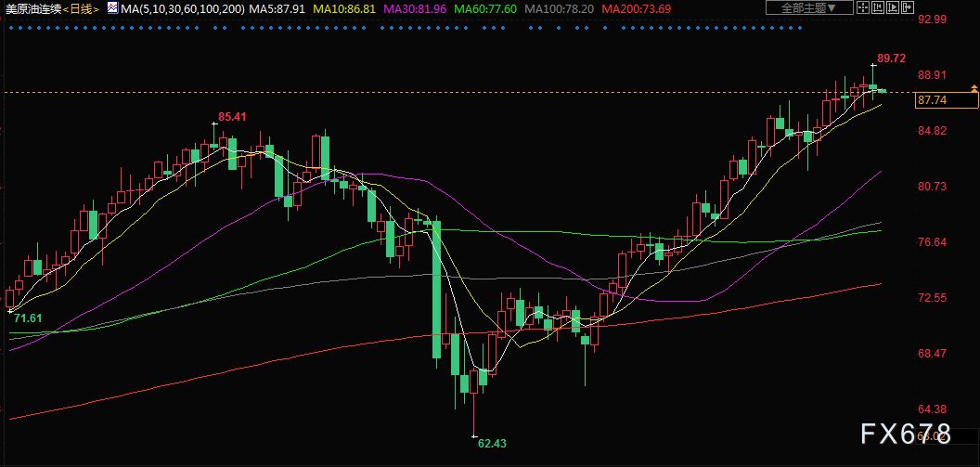Click the white cross marker at 89.72 high

(x=873, y=65)
